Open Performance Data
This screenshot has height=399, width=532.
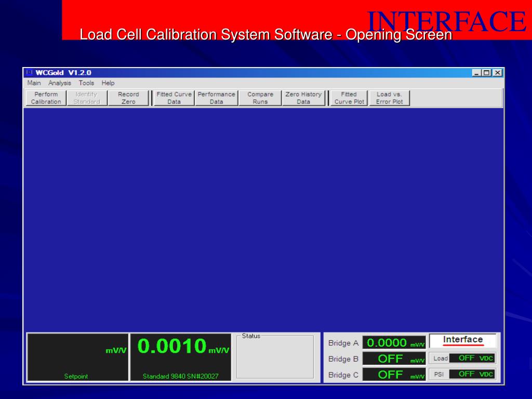(216, 98)
